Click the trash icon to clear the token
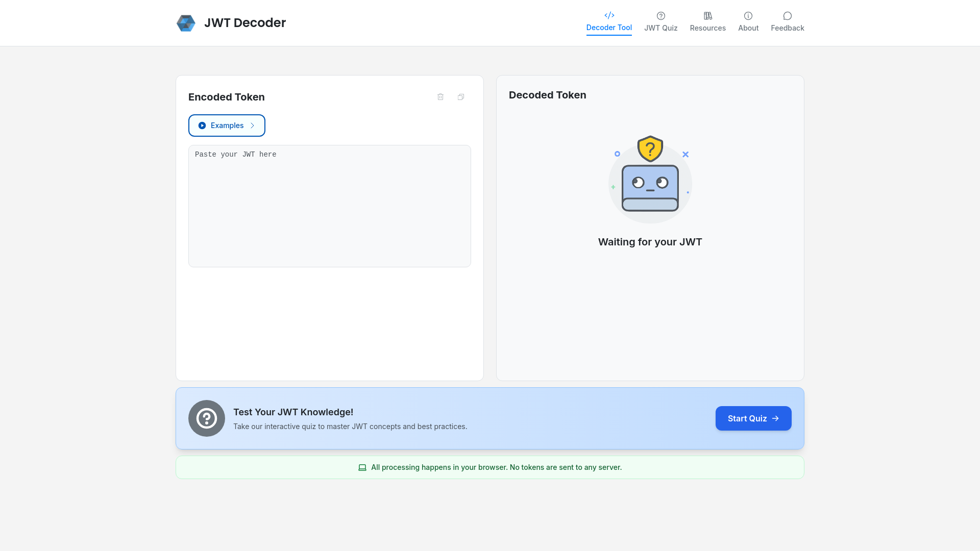This screenshot has height=551, width=980. click(x=440, y=97)
